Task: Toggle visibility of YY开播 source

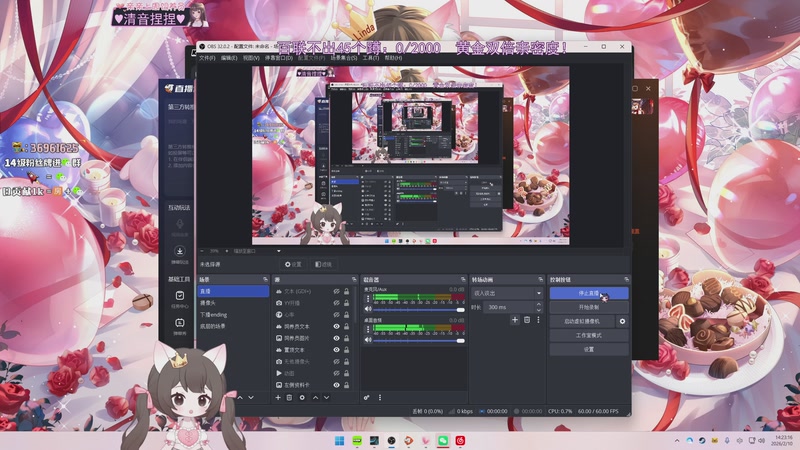Action: tap(336, 303)
